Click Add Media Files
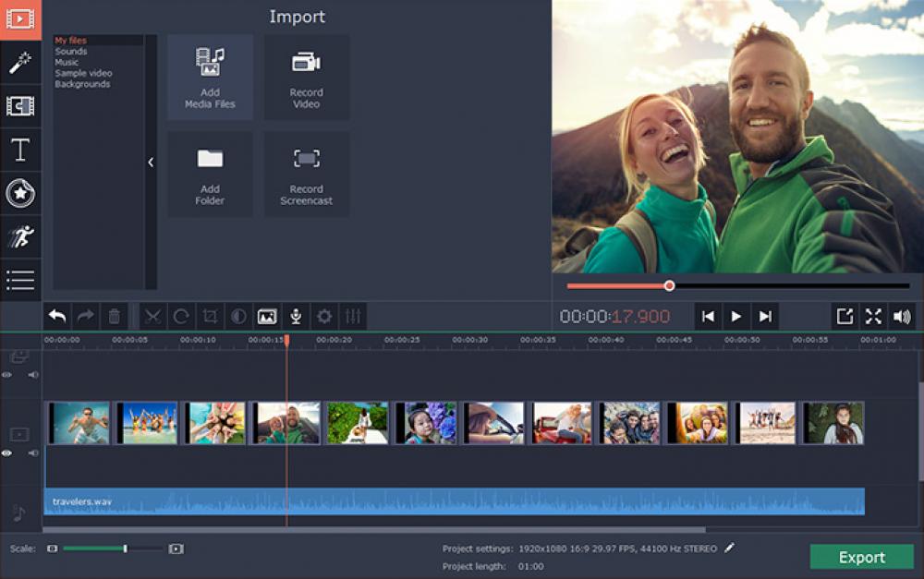This screenshot has height=579, width=924. click(210, 78)
